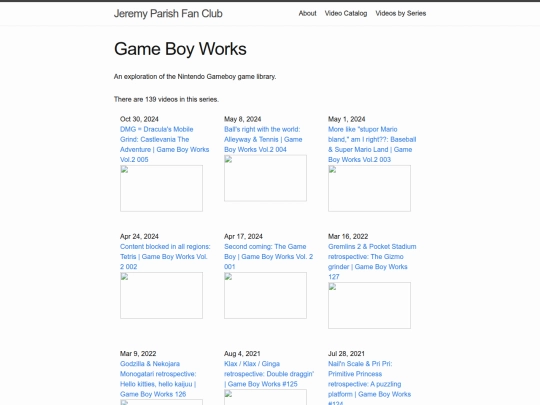Click thumbnail under Gremlins 2 video

(369, 305)
